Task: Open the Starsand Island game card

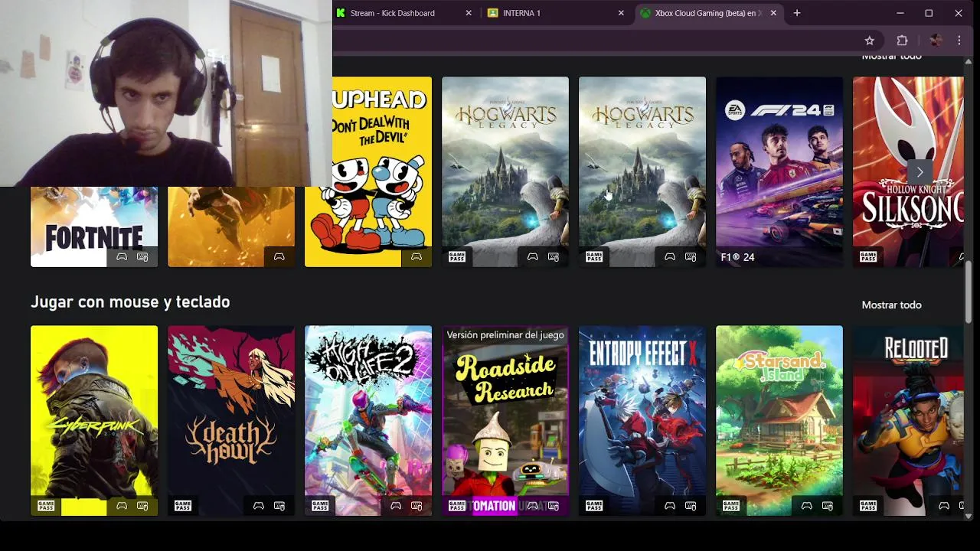Action: pos(779,421)
